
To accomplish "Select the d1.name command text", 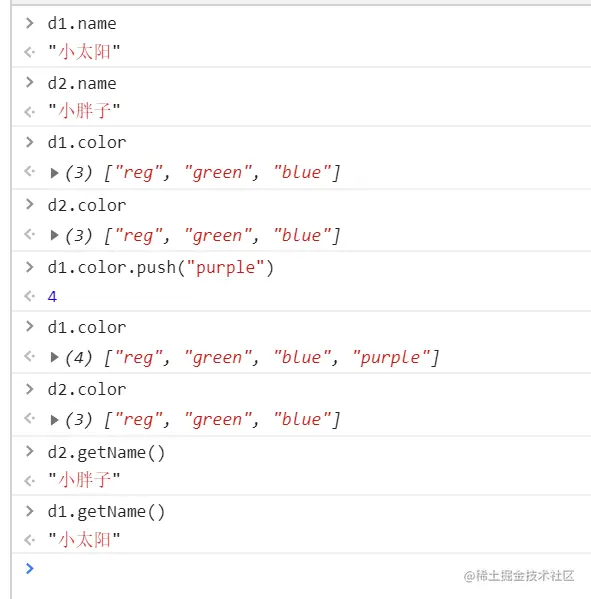I will [82, 24].
